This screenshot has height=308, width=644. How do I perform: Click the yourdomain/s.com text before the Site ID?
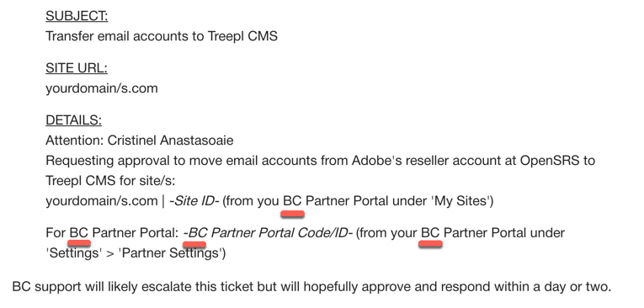(102, 201)
